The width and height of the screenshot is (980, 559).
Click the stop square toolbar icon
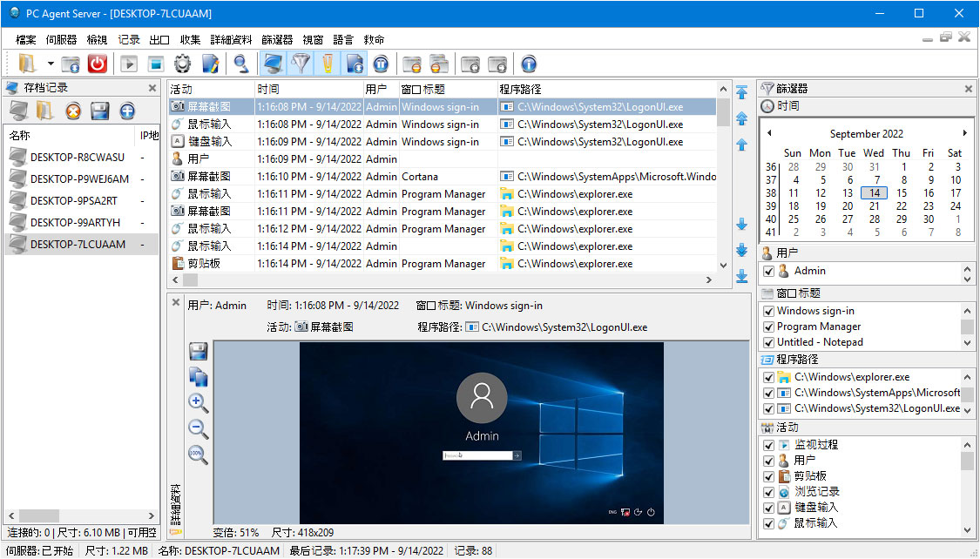pos(156,64)
